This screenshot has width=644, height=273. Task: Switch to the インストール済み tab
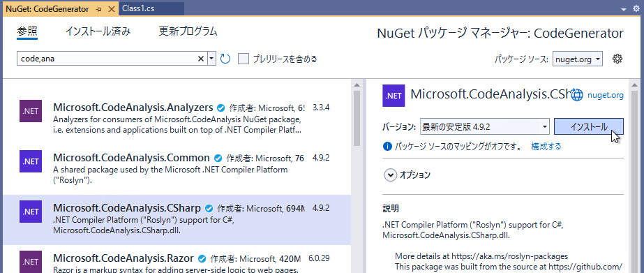pos(98,31)
